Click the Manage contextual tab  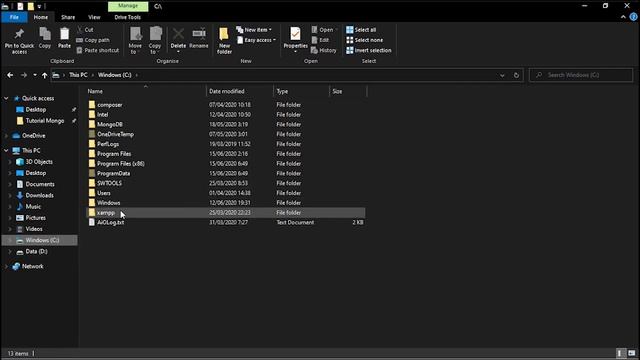(128, 6)
